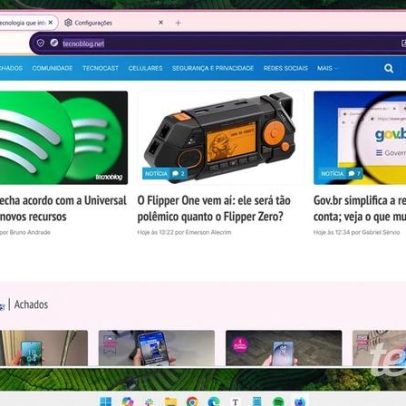Launch Copilot from the taskbar

(x=127, y=401)
